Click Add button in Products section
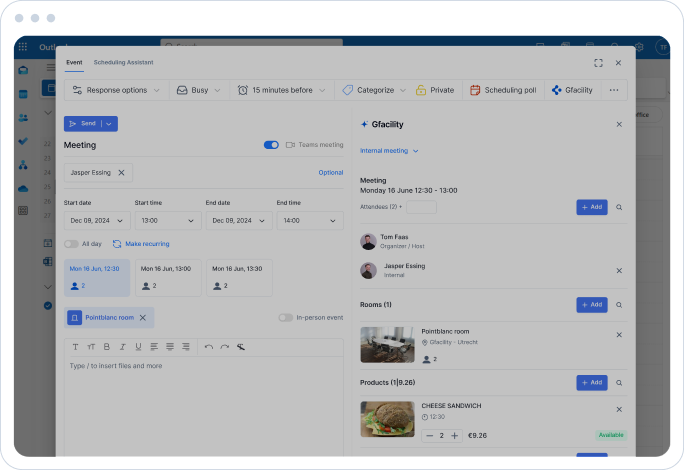 click(x=591, y=382)
